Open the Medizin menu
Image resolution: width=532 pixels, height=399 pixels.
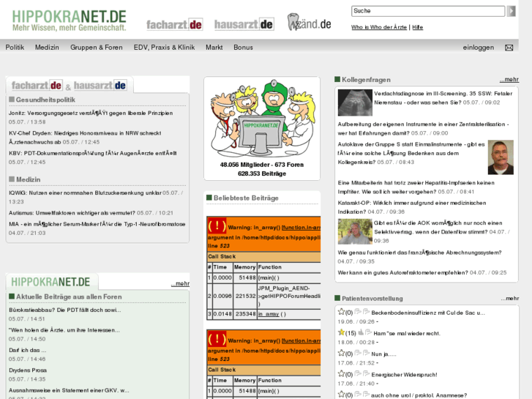(x=47, y=47)
